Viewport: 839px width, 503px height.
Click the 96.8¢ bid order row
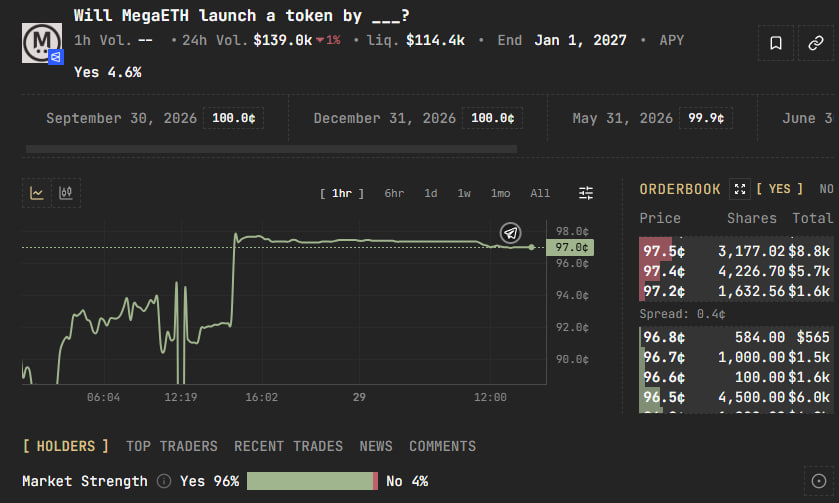[736, 337]
